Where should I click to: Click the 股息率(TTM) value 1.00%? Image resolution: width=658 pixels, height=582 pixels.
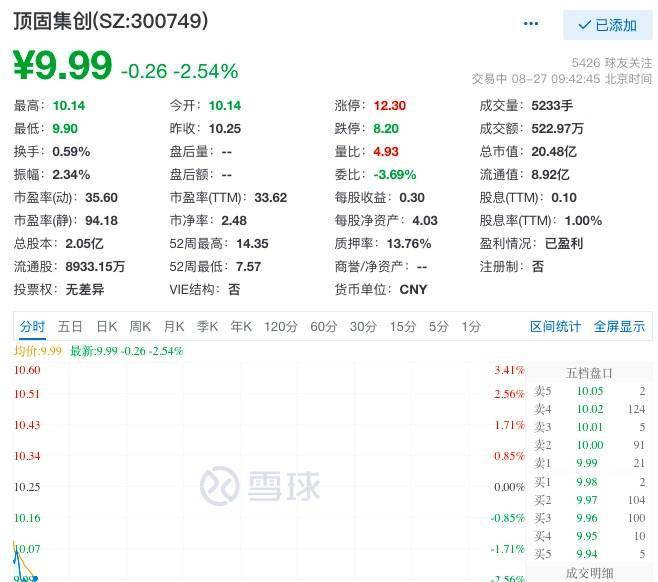point(584,221)
